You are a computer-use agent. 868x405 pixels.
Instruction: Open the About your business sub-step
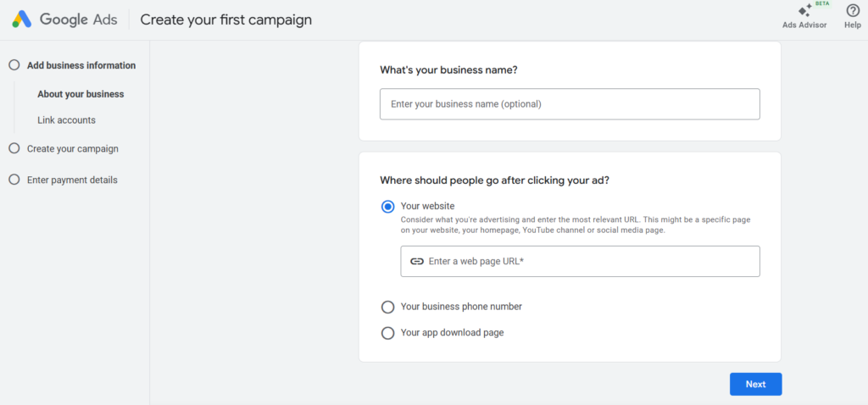click(x=81, y=94)
